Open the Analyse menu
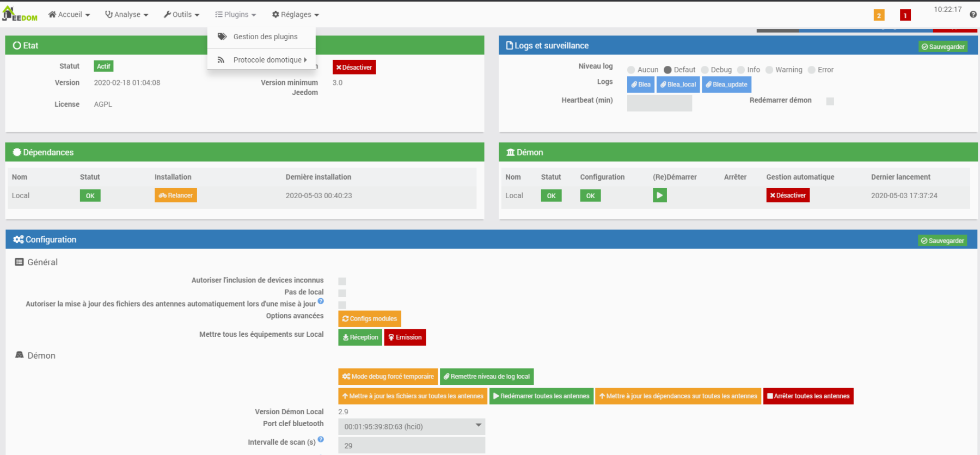 tap(126, 15)
